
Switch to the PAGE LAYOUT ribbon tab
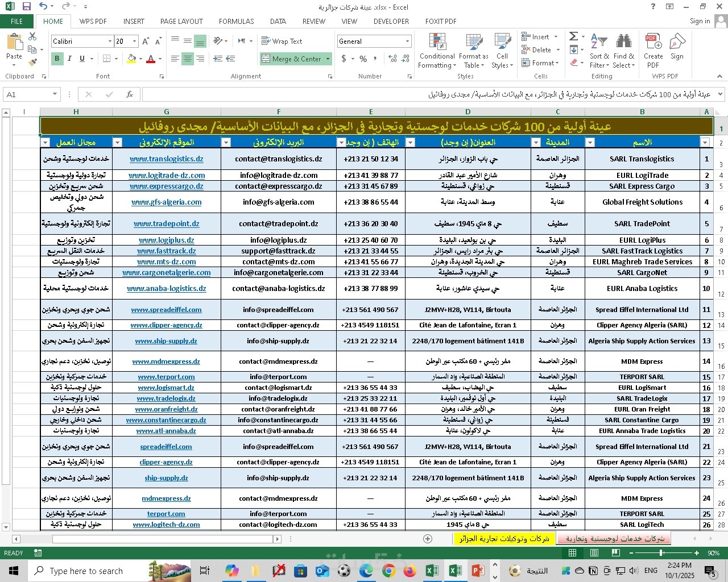[x=181, y=22]
